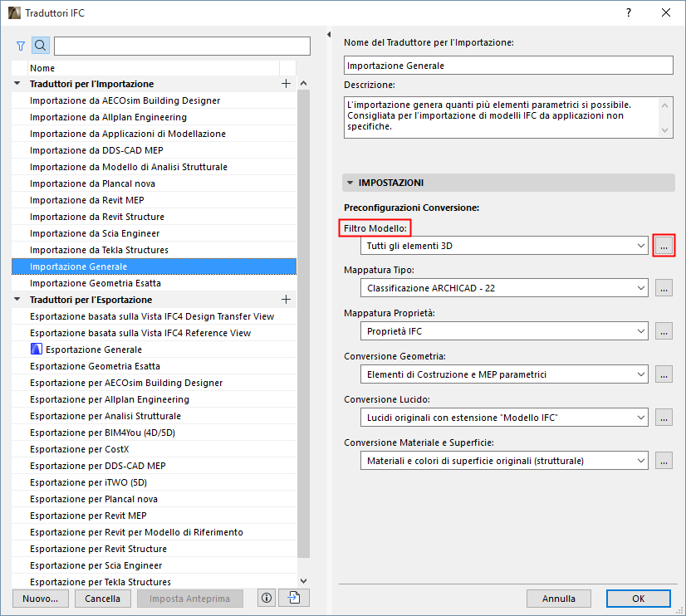Select Esportazione per Scia Engineer

coord(154,565)
